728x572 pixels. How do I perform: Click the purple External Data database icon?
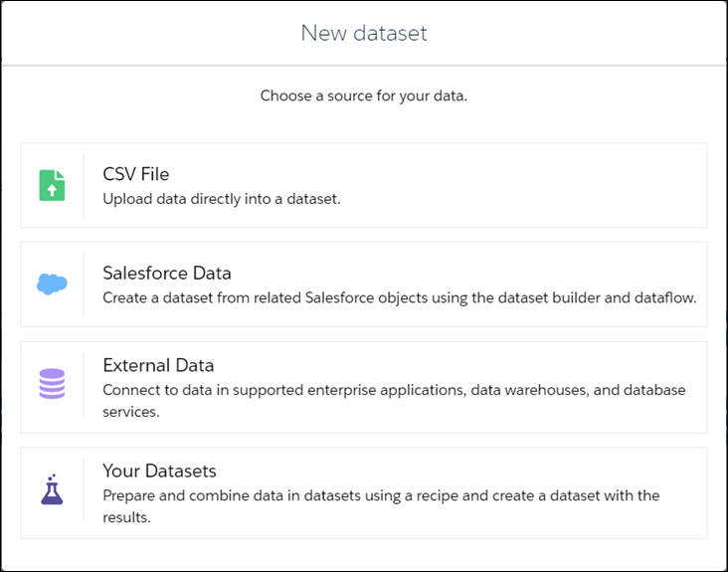(x=52, y=384)
